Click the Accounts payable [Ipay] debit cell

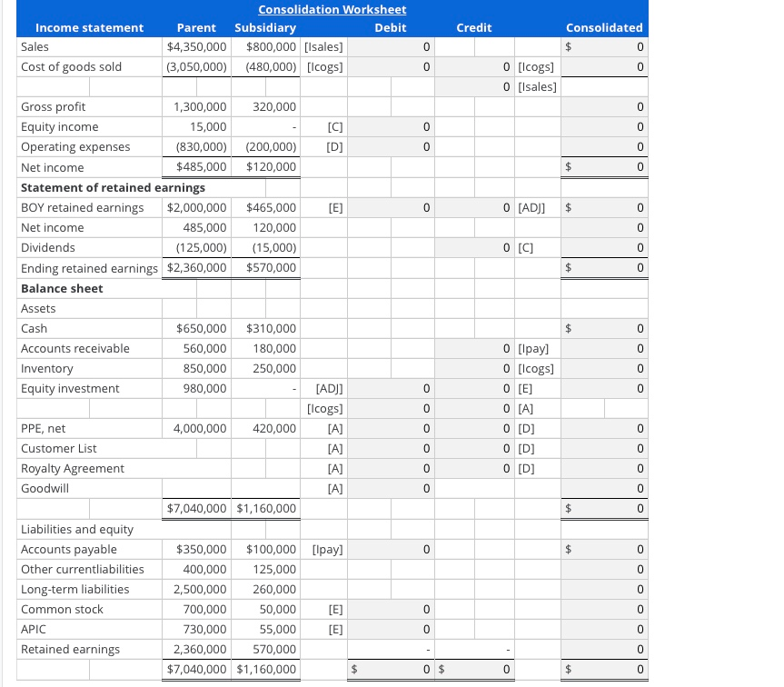(x=391, y=549)
